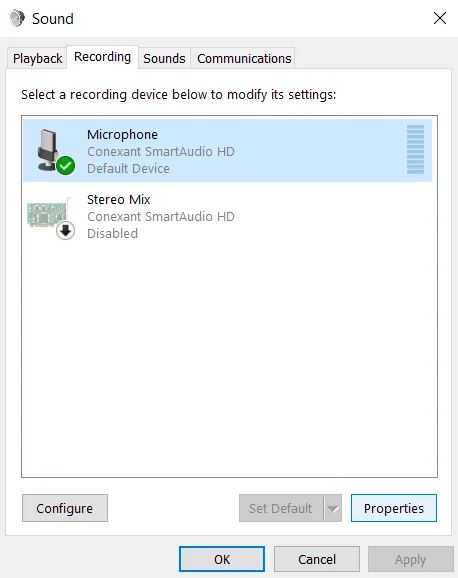Close the Sound dialog window

(x=440, y=18)
